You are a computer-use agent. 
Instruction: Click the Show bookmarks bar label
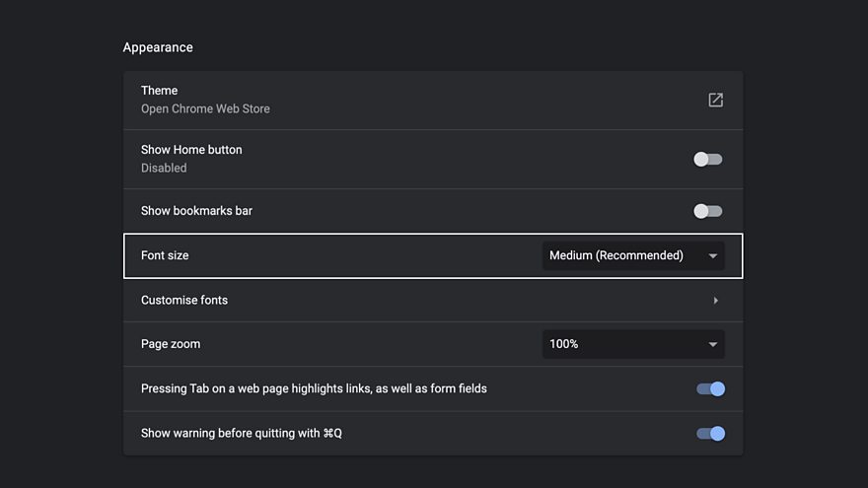pos(196,211)
